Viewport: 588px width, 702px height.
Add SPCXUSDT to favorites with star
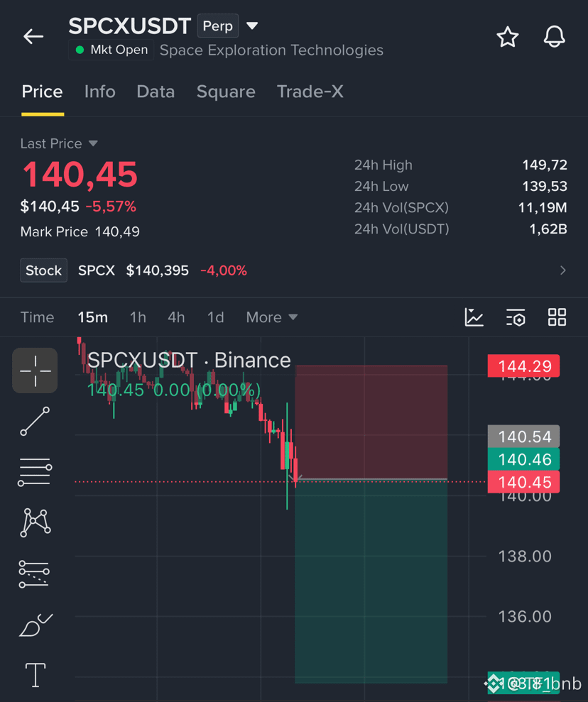click(x=507, y=37)
